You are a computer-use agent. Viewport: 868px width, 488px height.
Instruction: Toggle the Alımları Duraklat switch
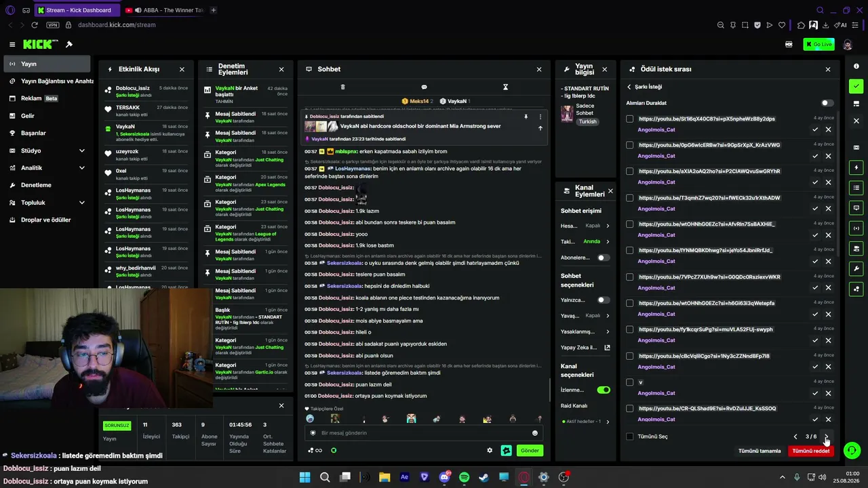tap(827, 103)
